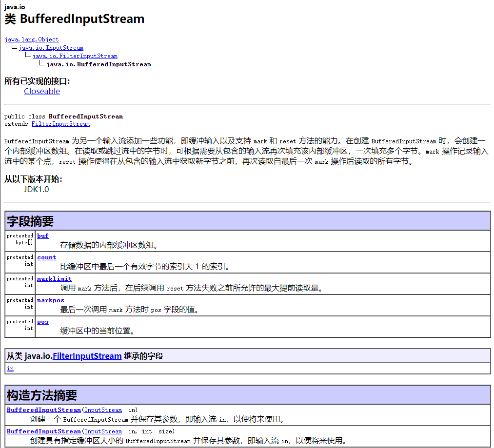494x448 pixels.
Task: Click the second constructor's description text
Action: [x=189, y=440]
